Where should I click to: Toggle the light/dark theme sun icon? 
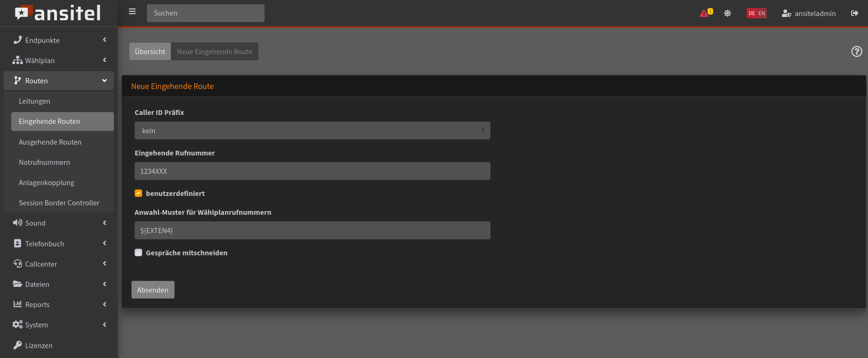click(x=727, y=13)
